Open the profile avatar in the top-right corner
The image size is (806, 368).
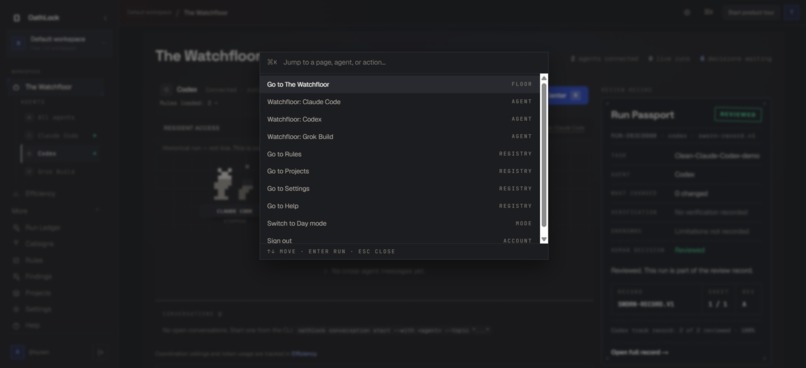791,12
